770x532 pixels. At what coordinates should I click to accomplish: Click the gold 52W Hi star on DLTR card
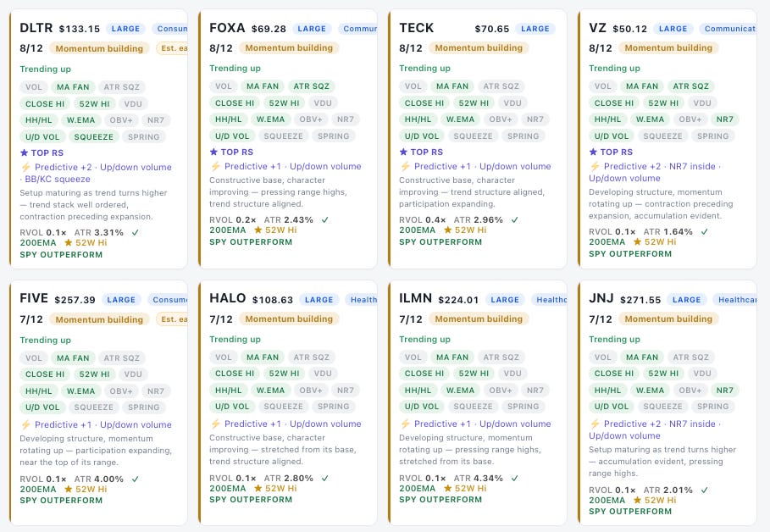pos(69,242)
